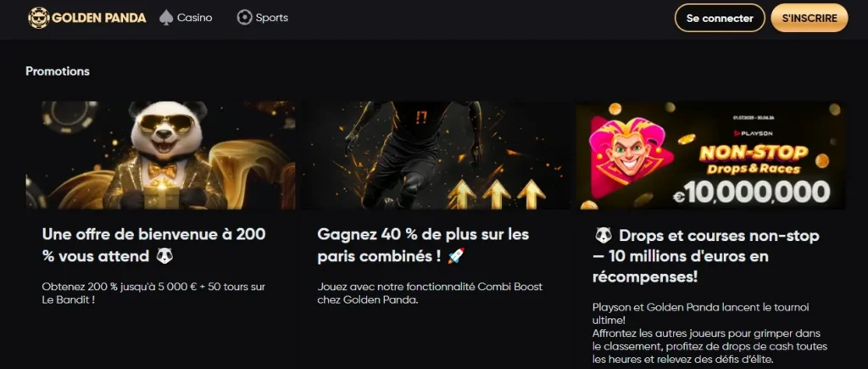Open the Sports menu item
868x369 pixels.
click(263, 18)
